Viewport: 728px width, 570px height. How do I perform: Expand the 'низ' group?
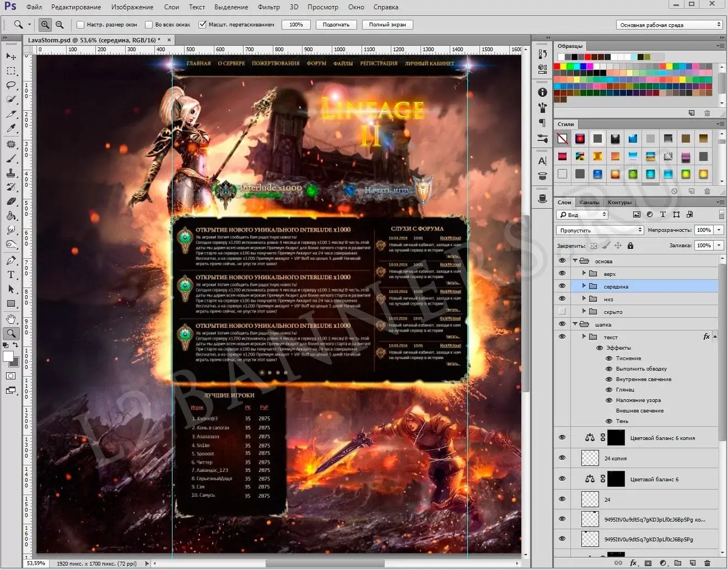584,299
